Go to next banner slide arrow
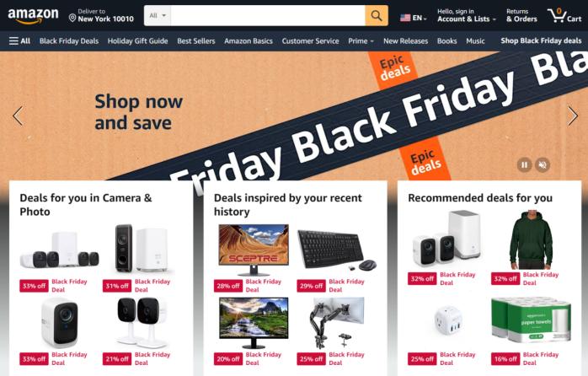 tap(573, 115)
